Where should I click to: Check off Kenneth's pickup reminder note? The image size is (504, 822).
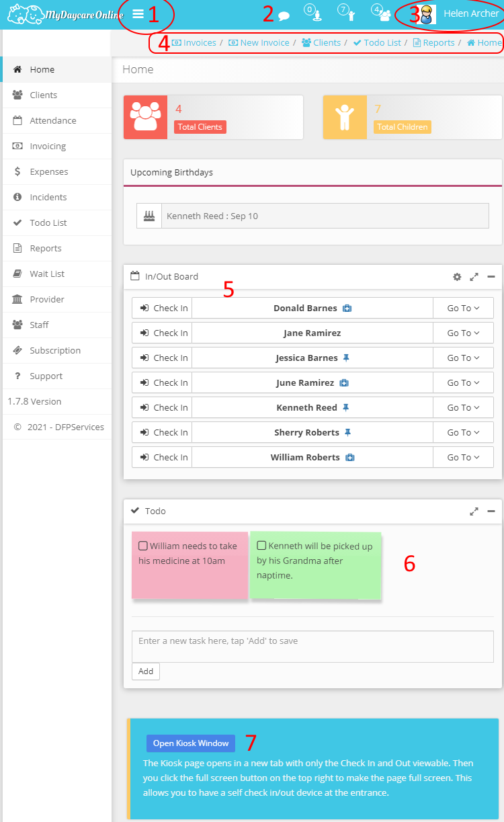(x=261, y=545)
